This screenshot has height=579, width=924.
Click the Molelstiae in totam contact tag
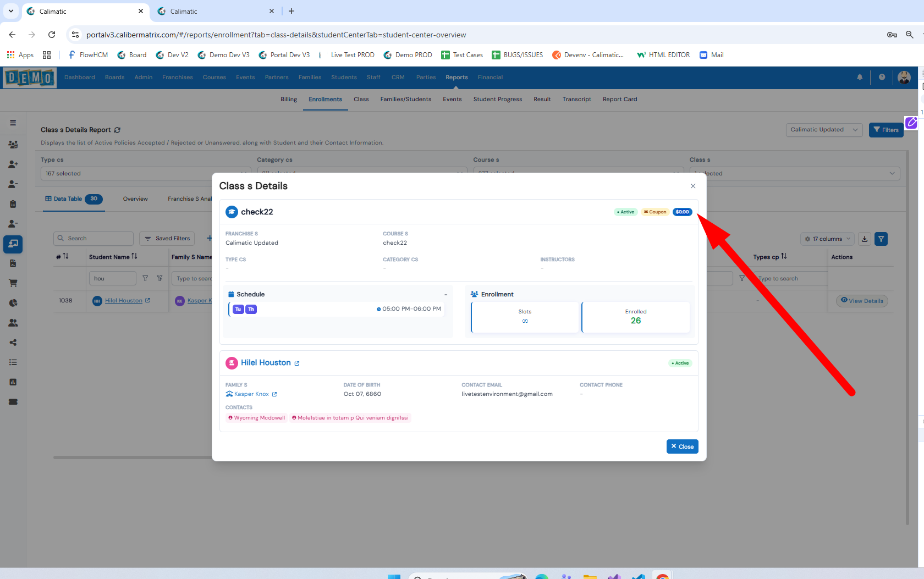tap(350, 418)
